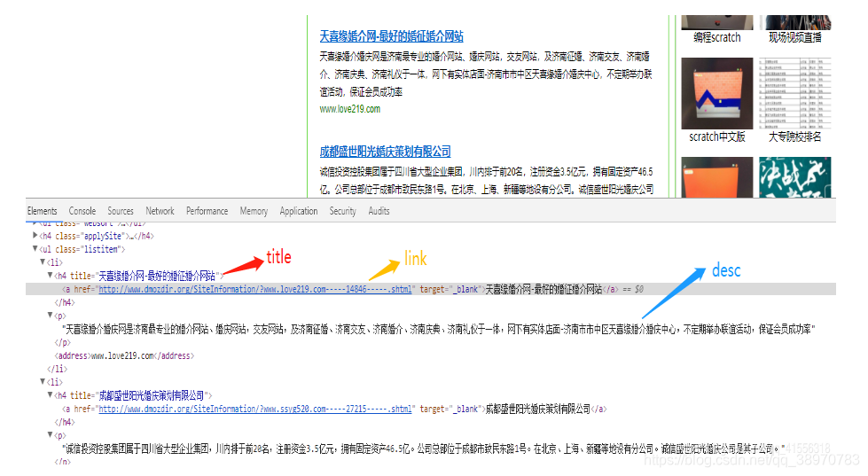Click the scratch中文版 thumbnail image
The height and width of the screenshot is (476, 868).
point(717,93)
